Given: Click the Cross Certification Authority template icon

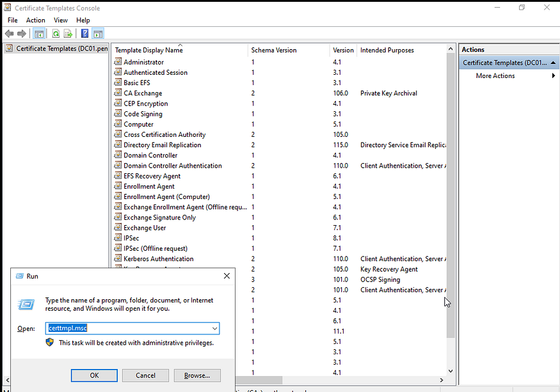Looking at the screenshot, I should point(118,134).
